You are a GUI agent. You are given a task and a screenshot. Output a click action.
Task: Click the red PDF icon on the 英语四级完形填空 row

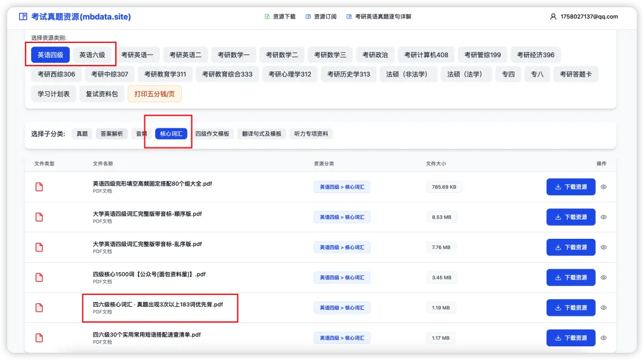[x=39, y=186]
